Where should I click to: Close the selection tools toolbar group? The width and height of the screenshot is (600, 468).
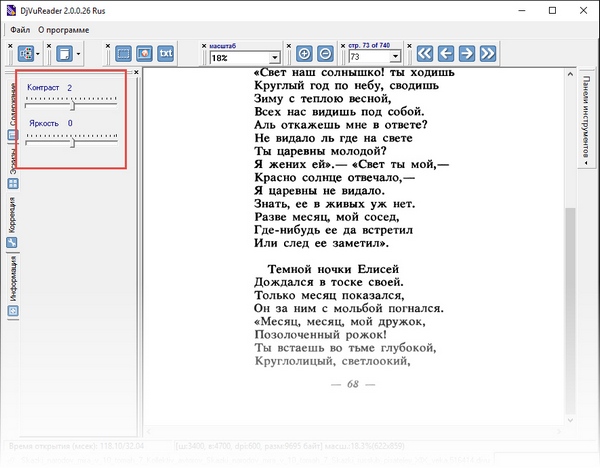pyautogui.click(x=108, y=46)
